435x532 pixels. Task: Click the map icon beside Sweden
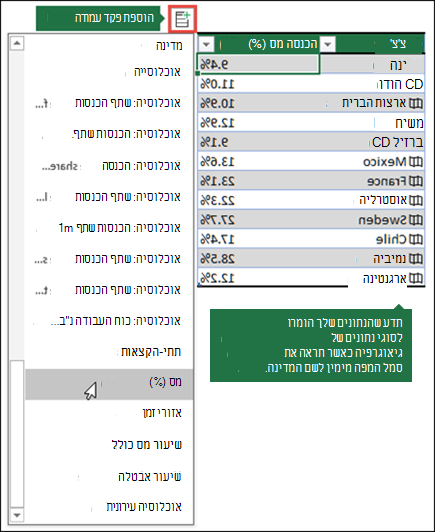(x=416, y=220)
